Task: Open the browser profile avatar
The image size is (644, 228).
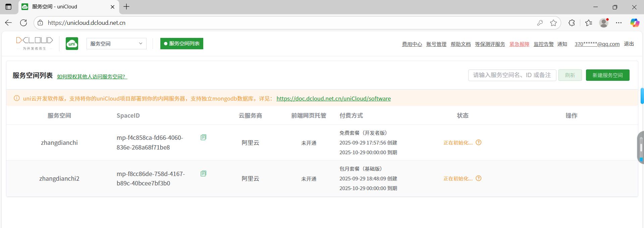Action: pyautogui.click(x=604, y=23)
